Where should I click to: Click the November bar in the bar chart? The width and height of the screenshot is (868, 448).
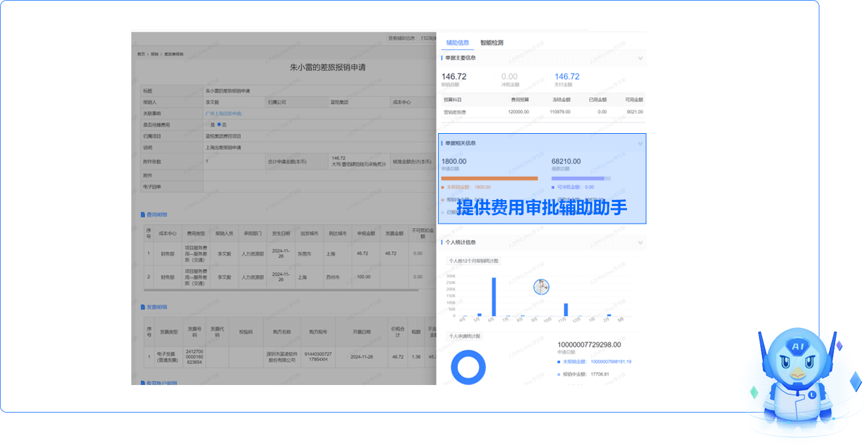click(x=565, y=310)
